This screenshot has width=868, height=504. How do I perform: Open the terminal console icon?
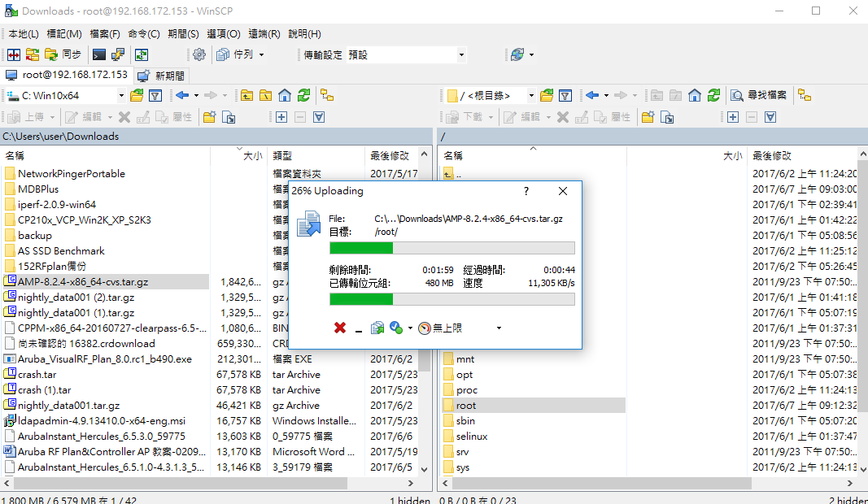(x=99, y=54)
